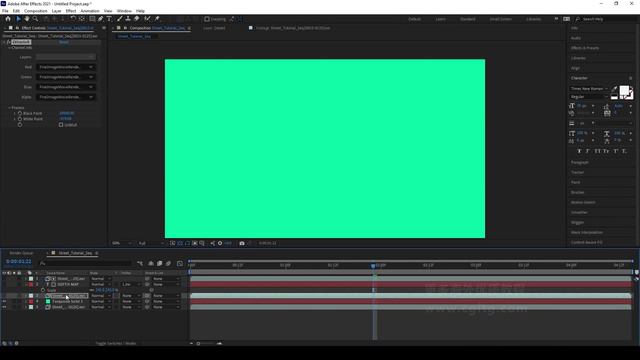
Task: Open the Animation menu
Action: coord(90,11)
